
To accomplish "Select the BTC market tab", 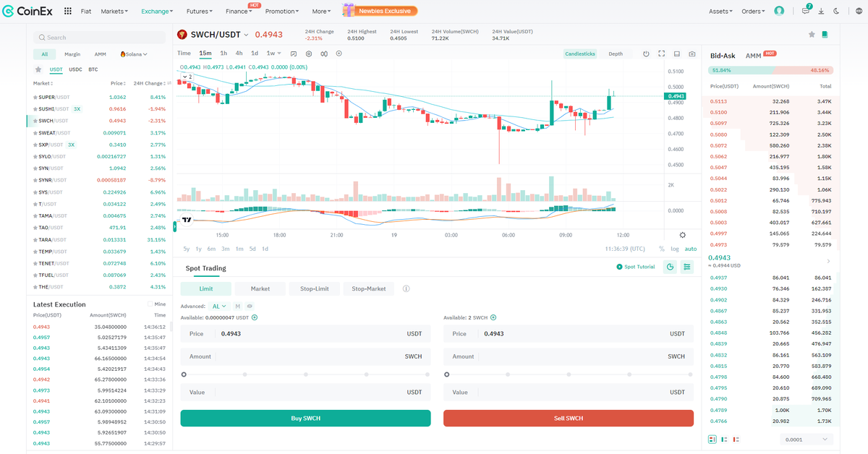I will point(93,69).
